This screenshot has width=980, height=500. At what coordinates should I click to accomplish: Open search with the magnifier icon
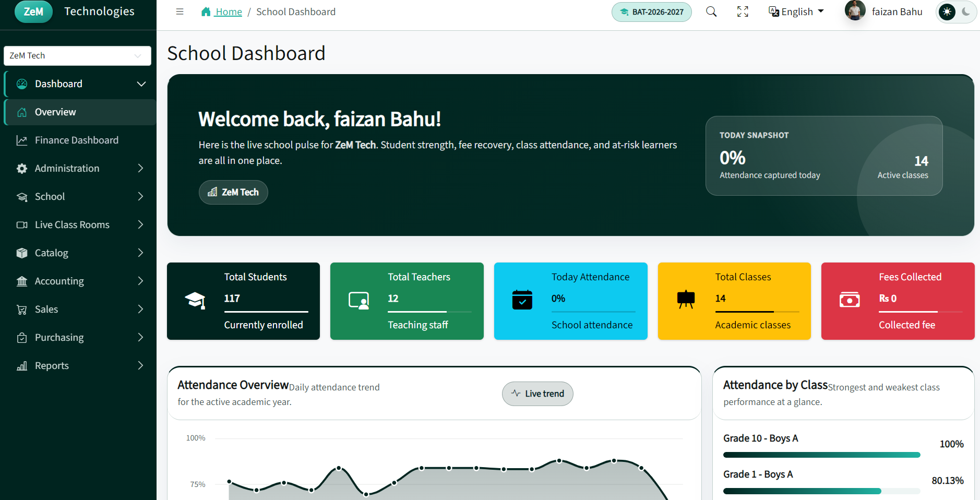[x=711, y=11]
